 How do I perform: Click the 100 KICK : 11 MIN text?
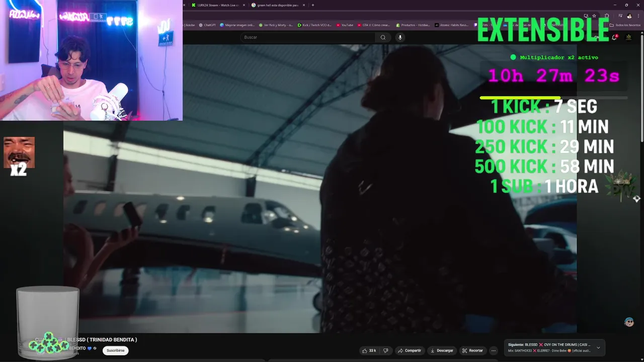pyautogui.click(x=542, y=127)
